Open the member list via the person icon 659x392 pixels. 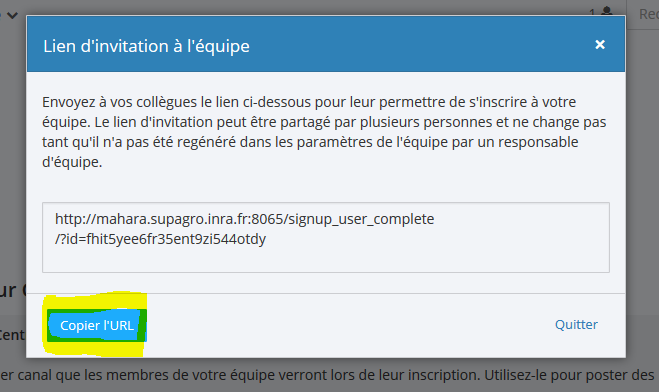pos(606,11)
